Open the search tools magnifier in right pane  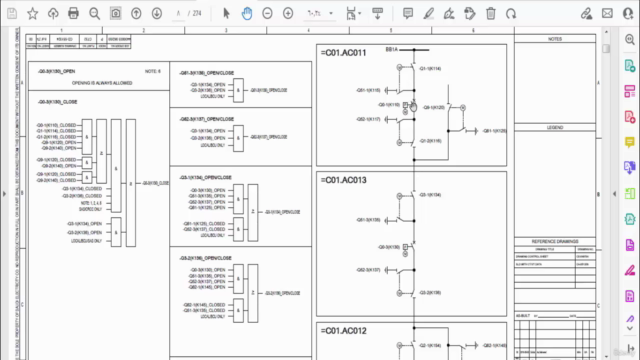(630, 40)
